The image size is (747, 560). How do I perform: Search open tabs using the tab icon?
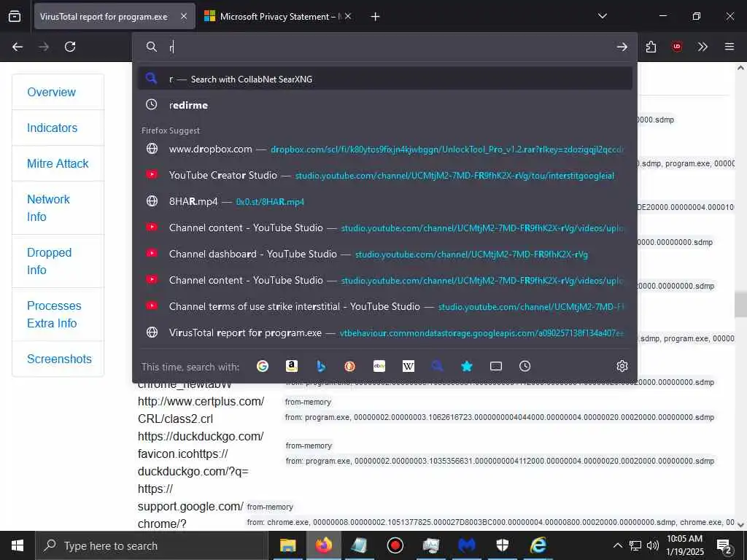496,366
